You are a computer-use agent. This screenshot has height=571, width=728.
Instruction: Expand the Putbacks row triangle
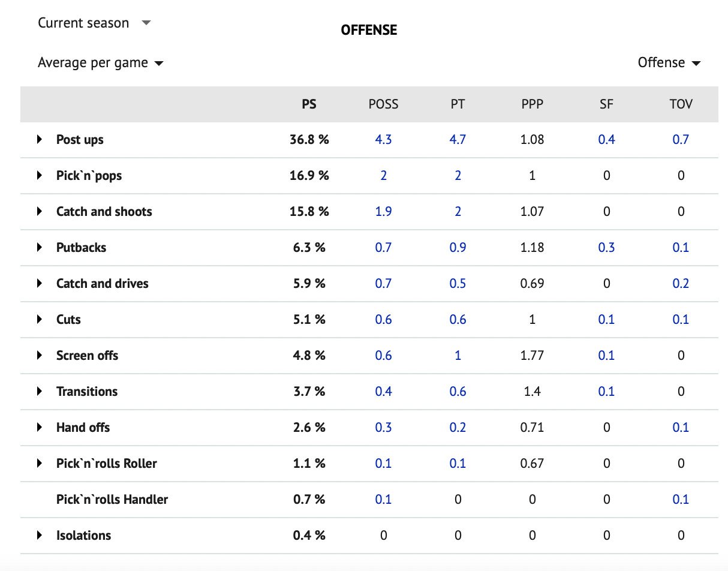click(x=40, y=248)
